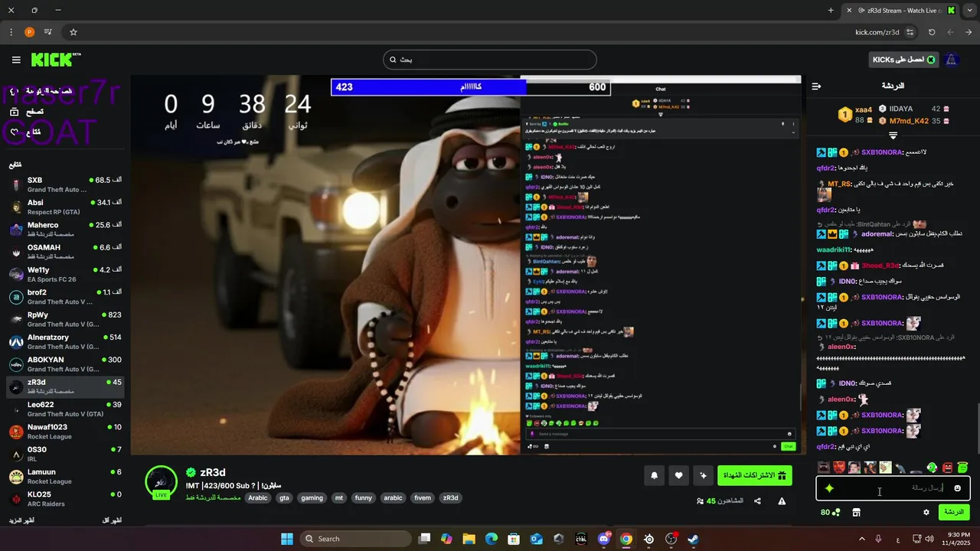The width and height of the screenshot is (980, 551).
Task: Click xaa4 top gifter in leaderboard
Action: pyautogui.click(x=855, y=115)
